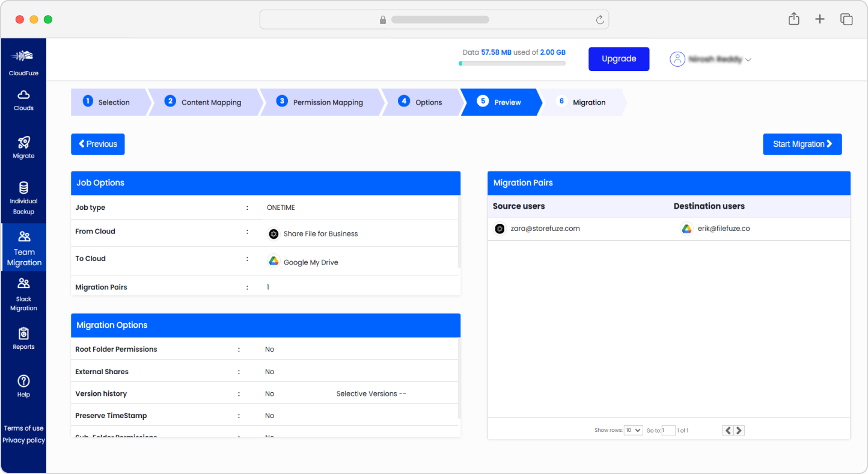Select Team Migration in sidebar
This screenshot has width=868, height=474.
[x=24, y=247]
